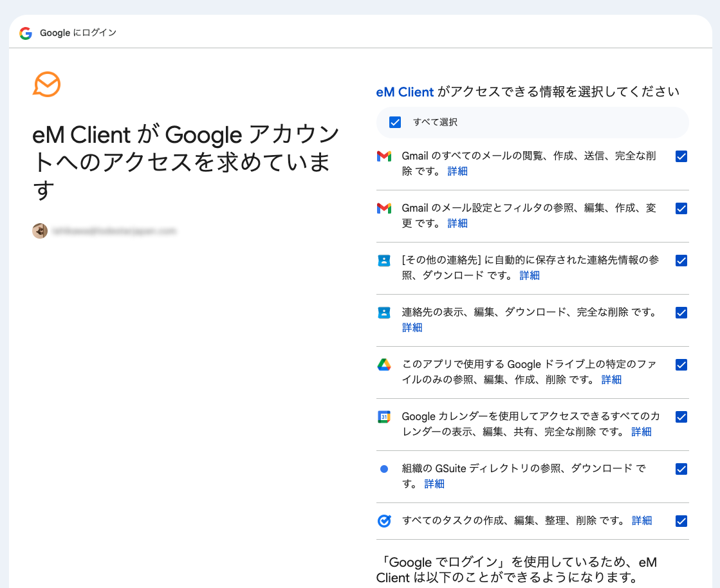Screen dimensions: 720x588
Task: Open 詳細 link for Gmail mail settings
Action: pos(457,223)
